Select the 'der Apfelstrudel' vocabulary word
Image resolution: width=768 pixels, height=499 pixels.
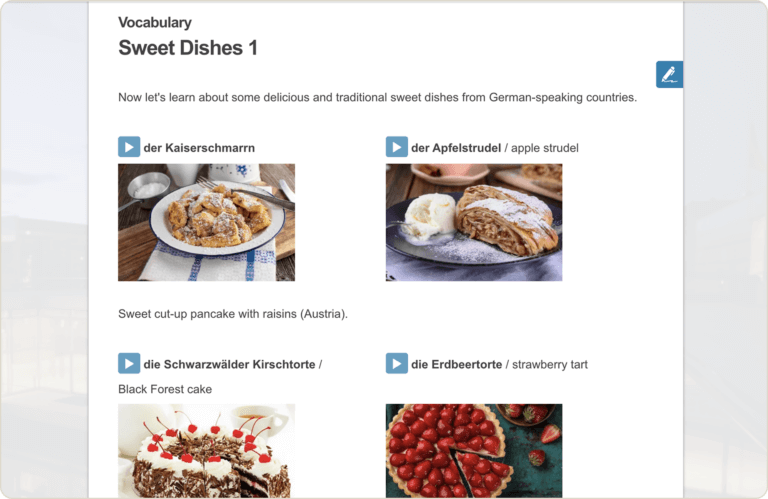[x=456, y=148]
